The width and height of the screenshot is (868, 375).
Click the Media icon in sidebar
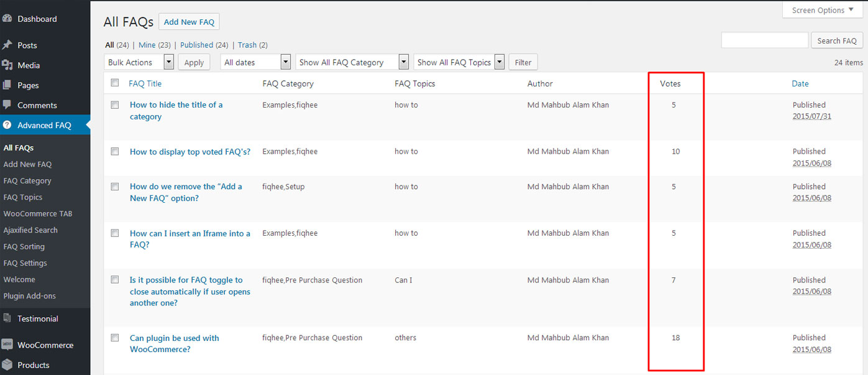tap(7, 65)
